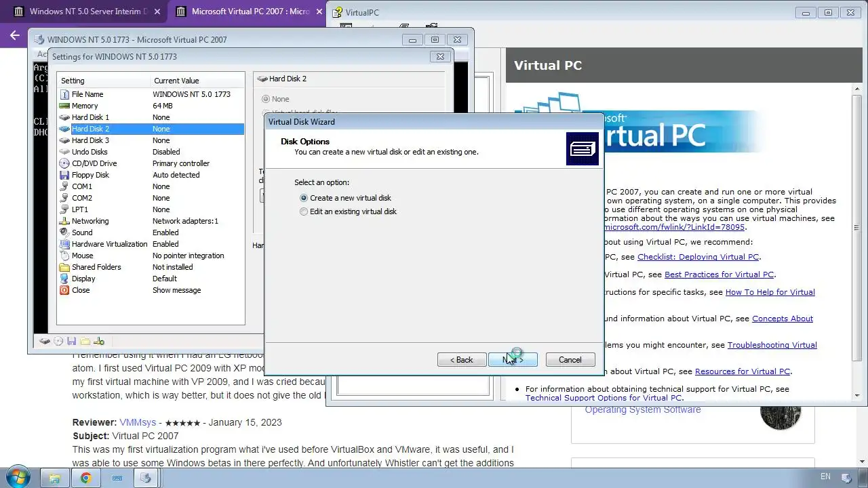868x488 pixels.
Task: Click floppy status icon in VM status bar
Action: [x=72, y=342]
